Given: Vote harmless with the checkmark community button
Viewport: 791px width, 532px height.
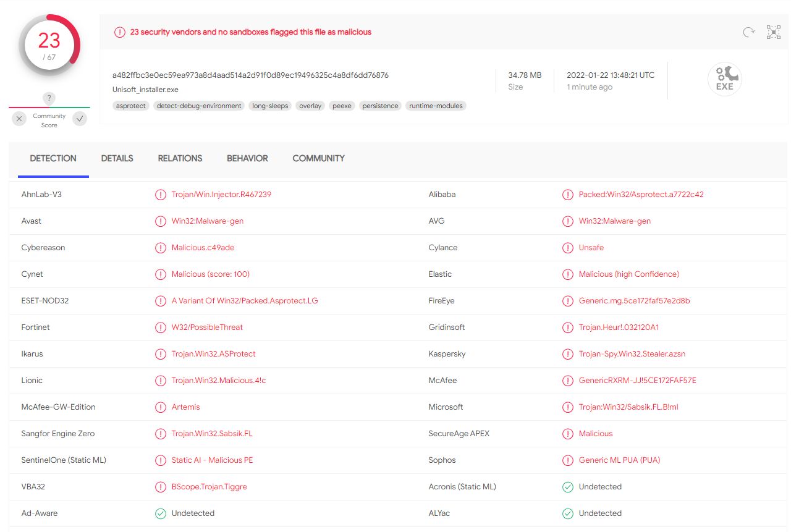Looking at the screenshot, I should [x=80, y=119].
